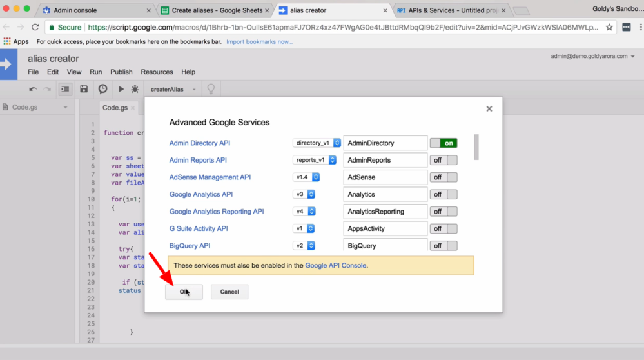This screenshot has width=644, height=360.
Task: Open the Publish menu
Action: click(x=121, y=72)
